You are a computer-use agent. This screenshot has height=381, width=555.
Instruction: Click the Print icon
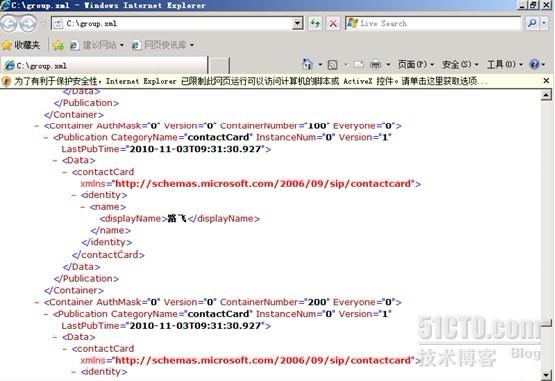tap(375, 64)
